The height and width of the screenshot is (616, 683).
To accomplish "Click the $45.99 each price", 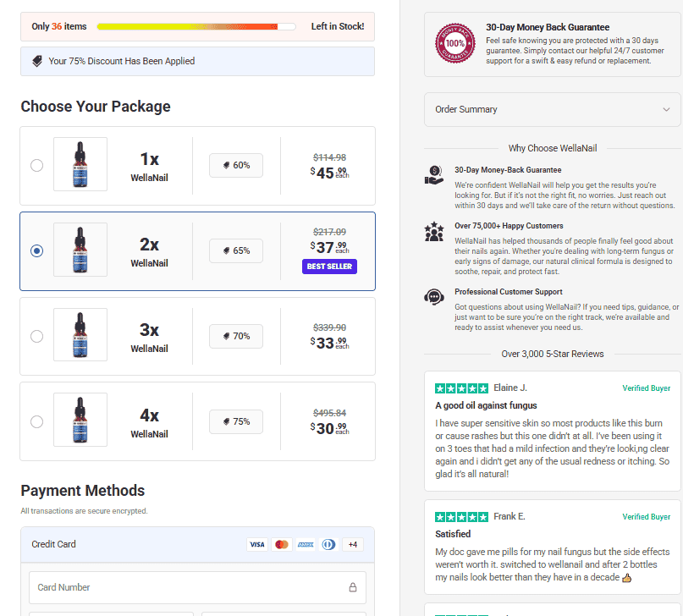I will [x=329, y=173].
